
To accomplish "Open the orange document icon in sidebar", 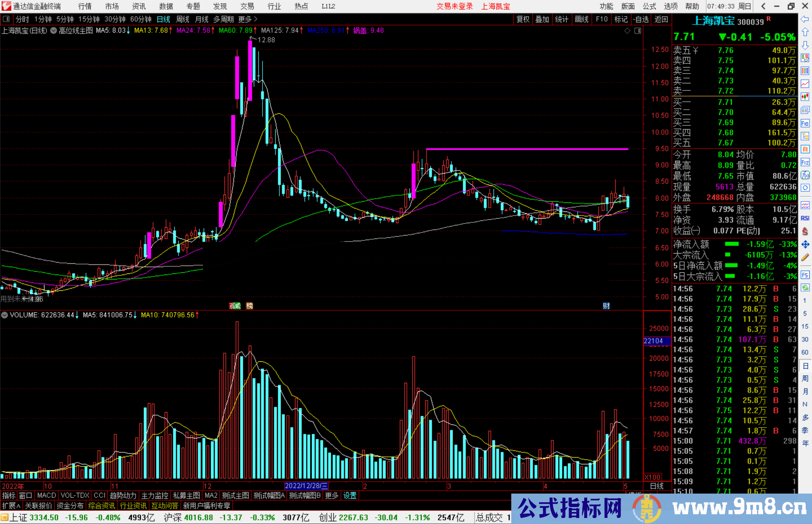I will click(805, 149).
